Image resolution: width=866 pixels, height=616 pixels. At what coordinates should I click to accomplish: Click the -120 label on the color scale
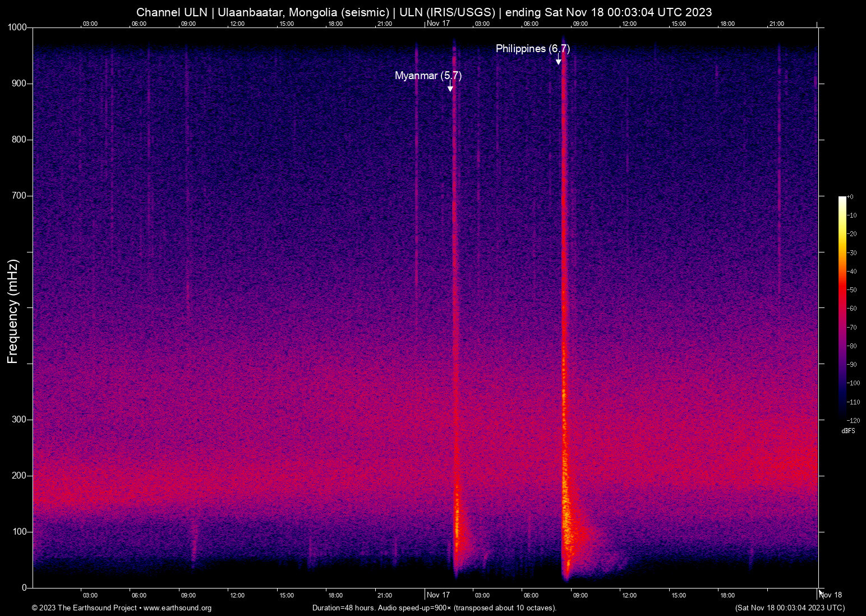[854, 421]
